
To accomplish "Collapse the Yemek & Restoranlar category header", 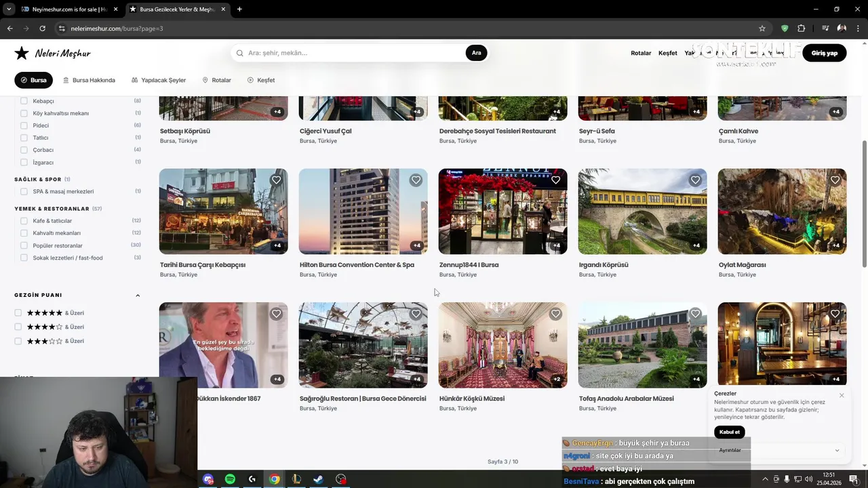I will click(58, 209).
